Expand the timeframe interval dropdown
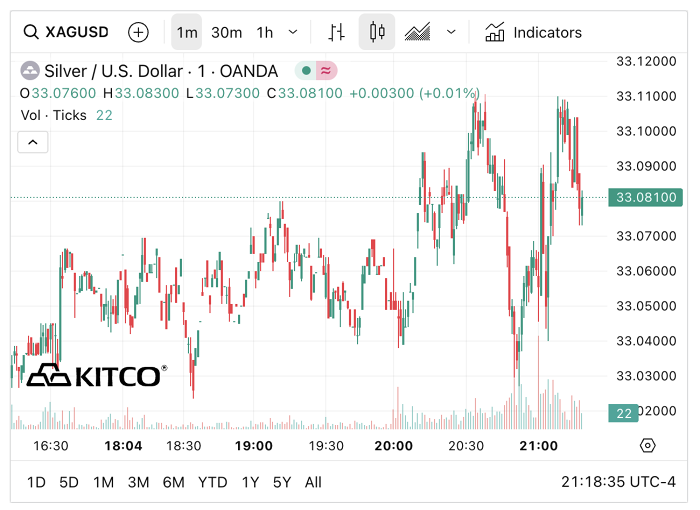This screenshot has width=700, height=510. [x=293, y=32]
